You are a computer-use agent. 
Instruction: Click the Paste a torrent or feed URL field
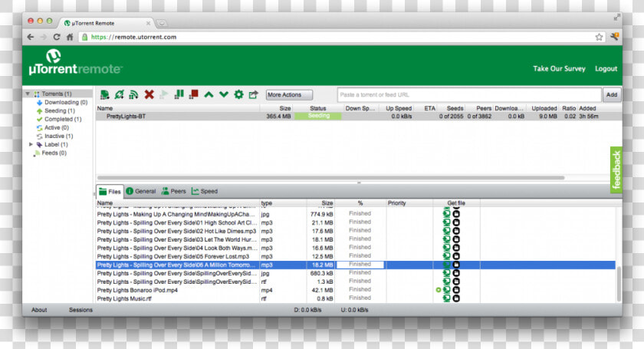469,95
